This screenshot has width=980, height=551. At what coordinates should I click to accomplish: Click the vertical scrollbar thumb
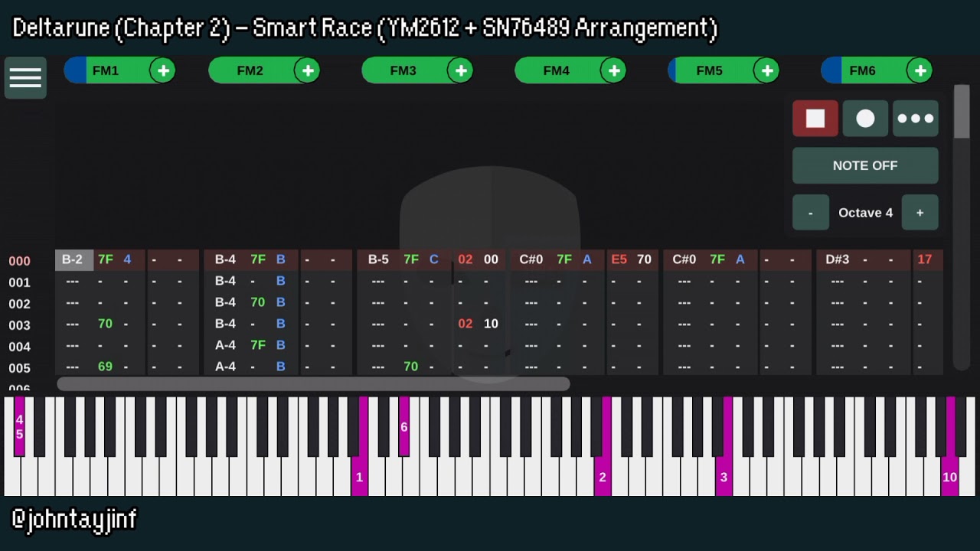tap(962, 112)
